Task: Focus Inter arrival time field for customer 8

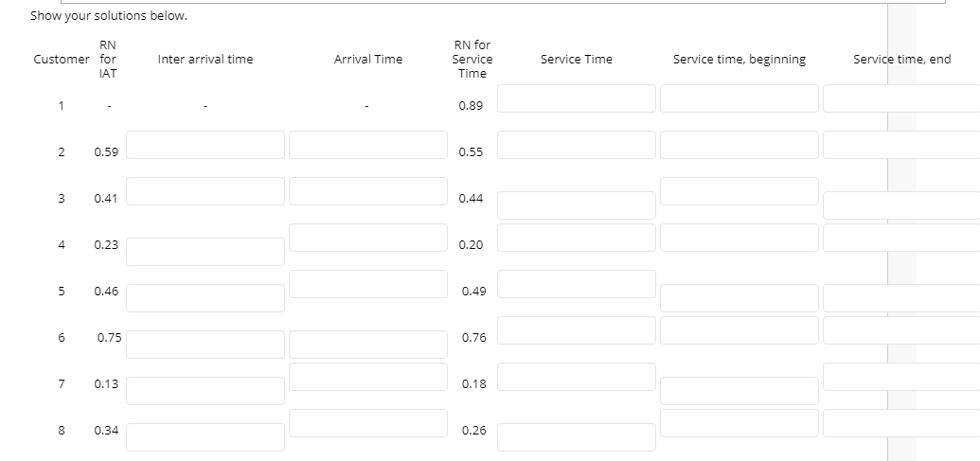Action: (205, 437)
